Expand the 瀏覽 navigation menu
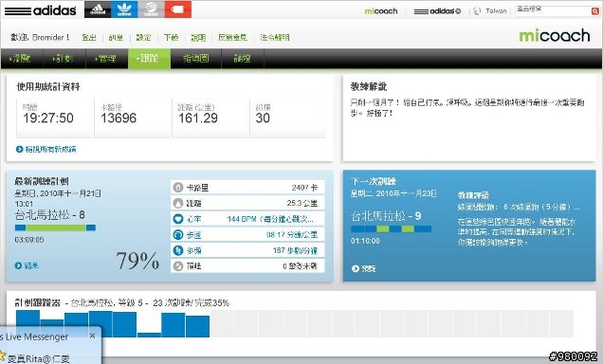Image resolution: width=603 pixels, height=364 pixels. click(22, 59)
